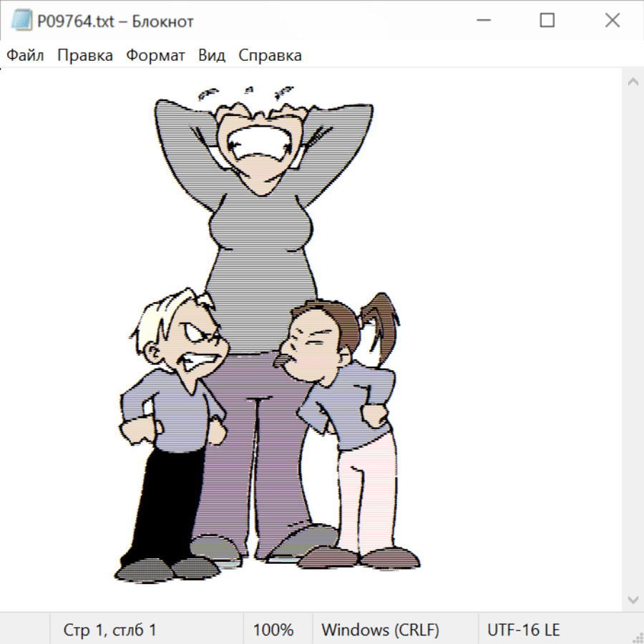Click the Windows (CRLF) line ending indicator

(380, 630)
